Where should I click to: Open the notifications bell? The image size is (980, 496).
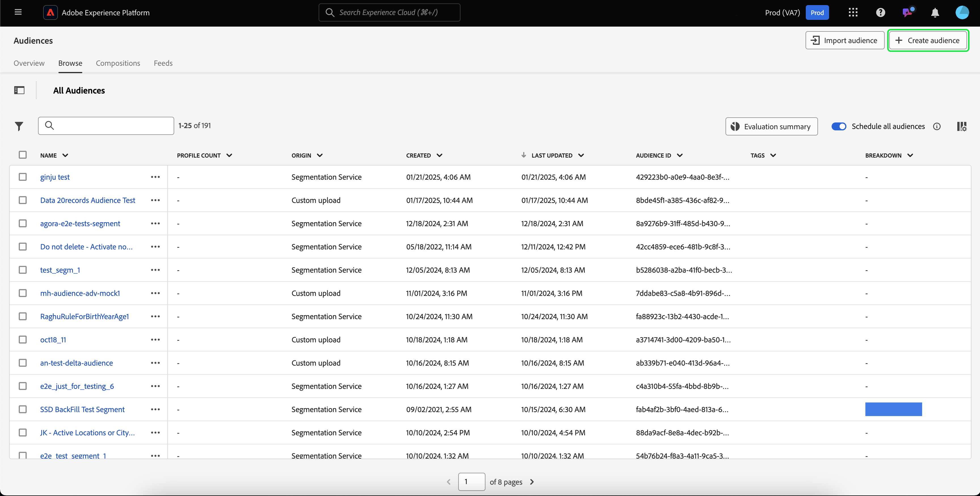(x=935, y=12)
